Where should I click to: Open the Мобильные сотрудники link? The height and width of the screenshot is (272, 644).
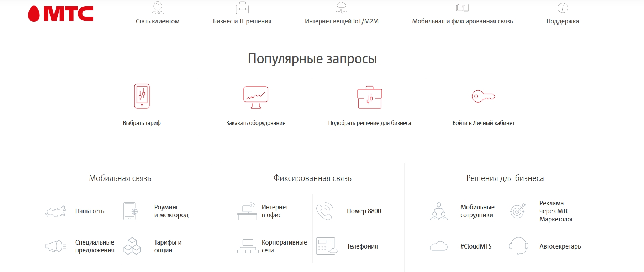(x=477, y=211)
